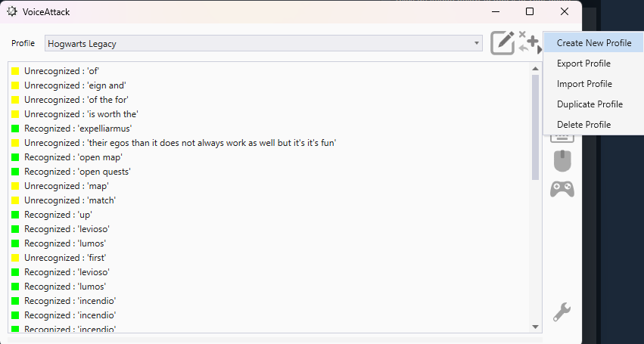
Task: Select the 'open quests' recognized log entry
Action: pyautogui.click(x=77, y=172)
